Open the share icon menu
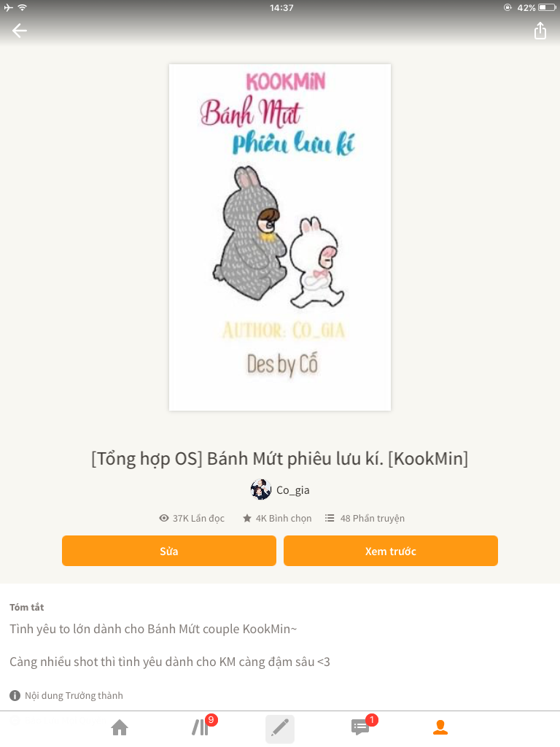 tap(540, 31)
